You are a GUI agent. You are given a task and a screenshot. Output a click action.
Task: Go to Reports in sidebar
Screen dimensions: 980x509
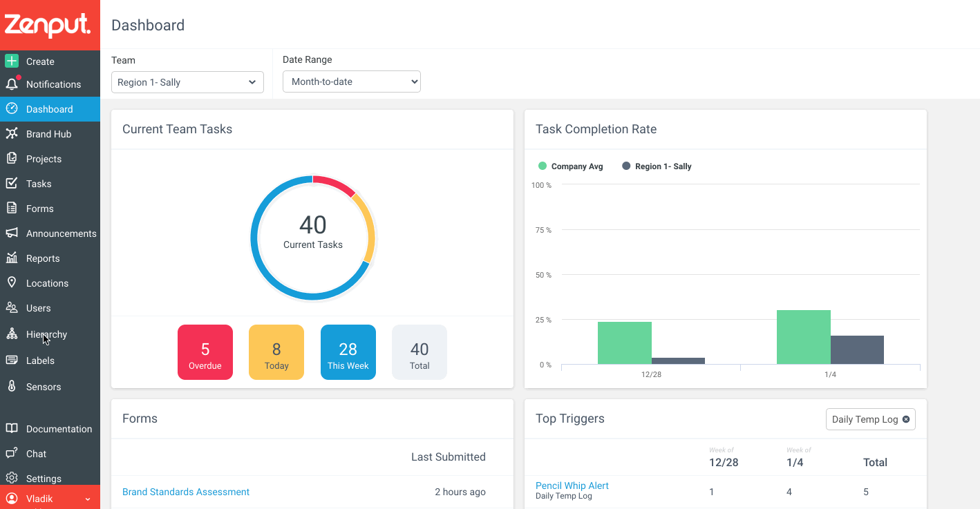pyautogui.click(x=43, y=258)
